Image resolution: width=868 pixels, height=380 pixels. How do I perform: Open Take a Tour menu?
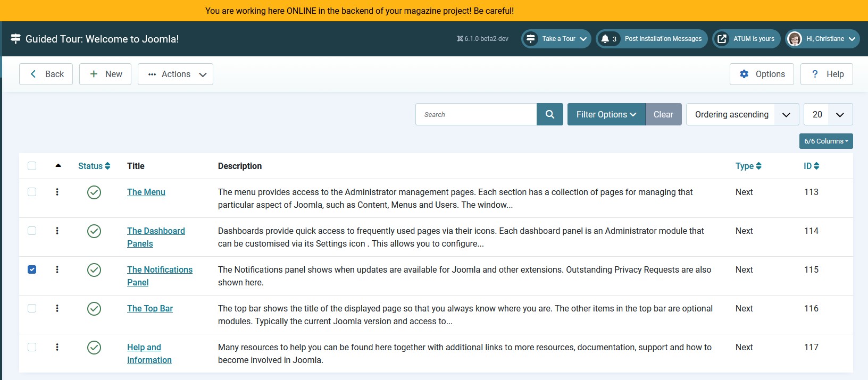tap(556, 39)
